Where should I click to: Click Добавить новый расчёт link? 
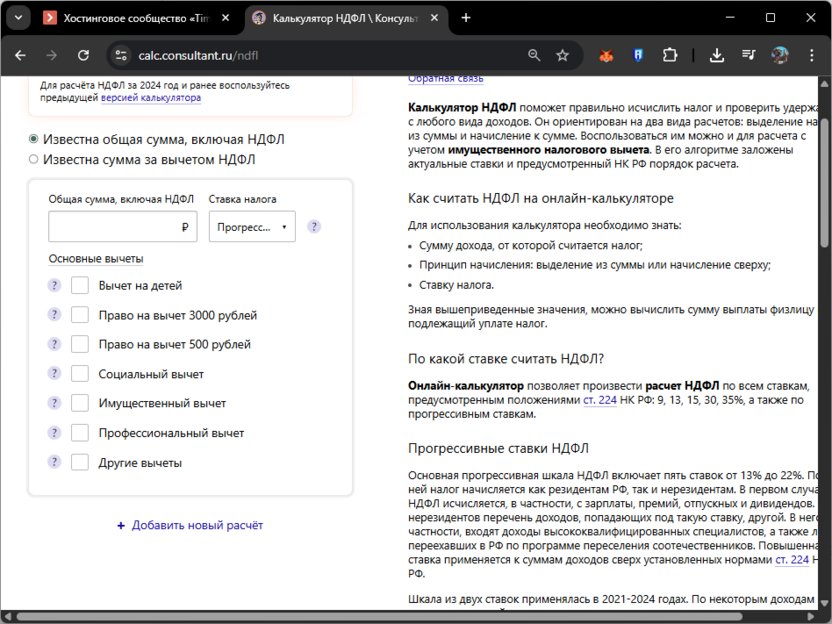[190, 525]
